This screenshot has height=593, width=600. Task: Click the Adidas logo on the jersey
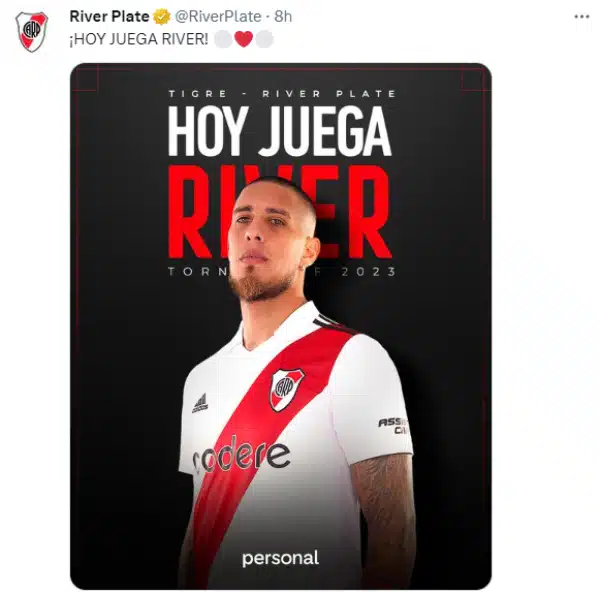coord(200,403)
